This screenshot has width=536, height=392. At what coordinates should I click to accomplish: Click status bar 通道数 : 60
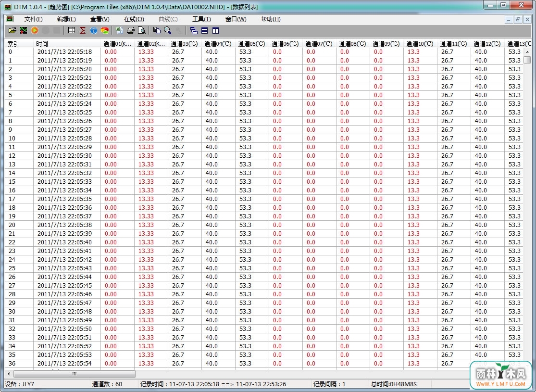[107, 384]
